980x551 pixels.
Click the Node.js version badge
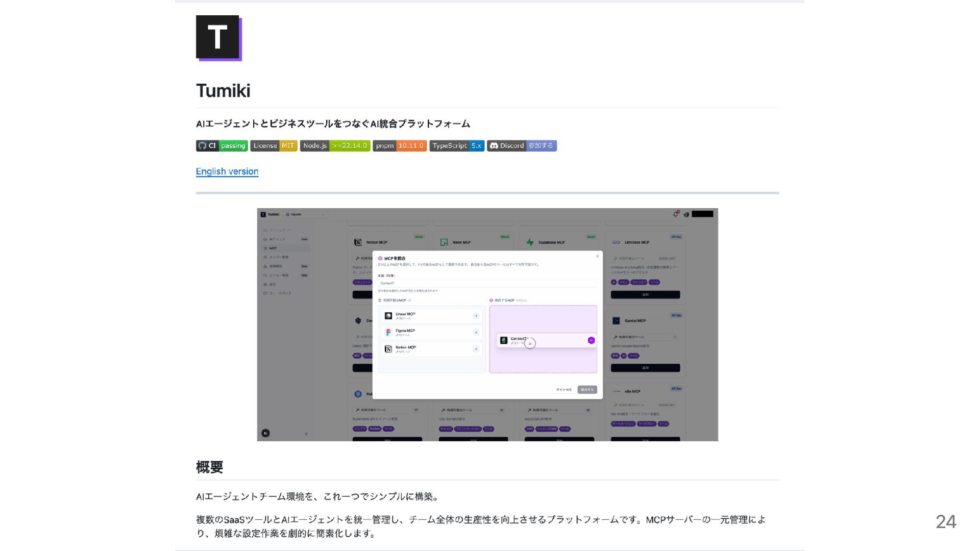[x=335, y=146]
